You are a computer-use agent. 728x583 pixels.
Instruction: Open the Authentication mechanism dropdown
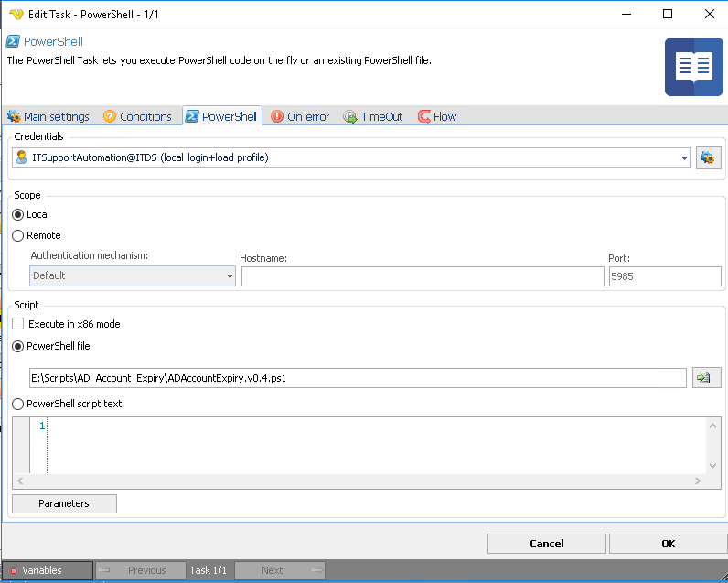133,275
